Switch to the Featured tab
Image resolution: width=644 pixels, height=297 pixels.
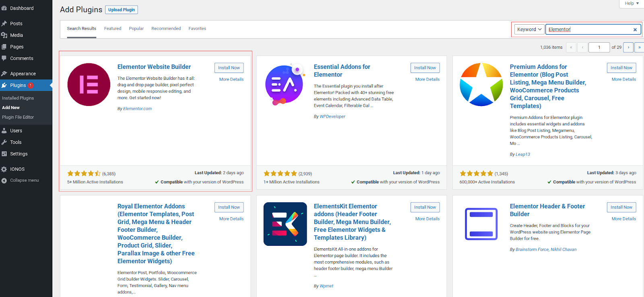pos(113,29)
